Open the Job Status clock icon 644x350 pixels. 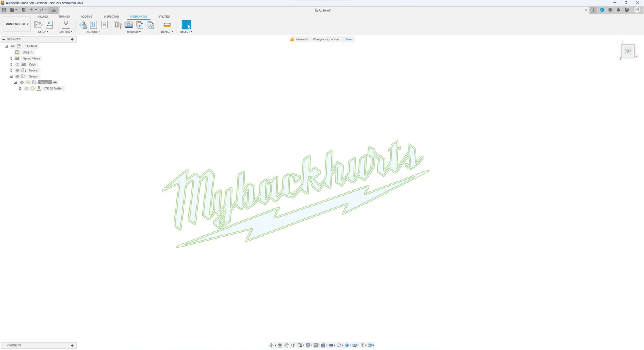pyautogui.click(x=610, y=10)
